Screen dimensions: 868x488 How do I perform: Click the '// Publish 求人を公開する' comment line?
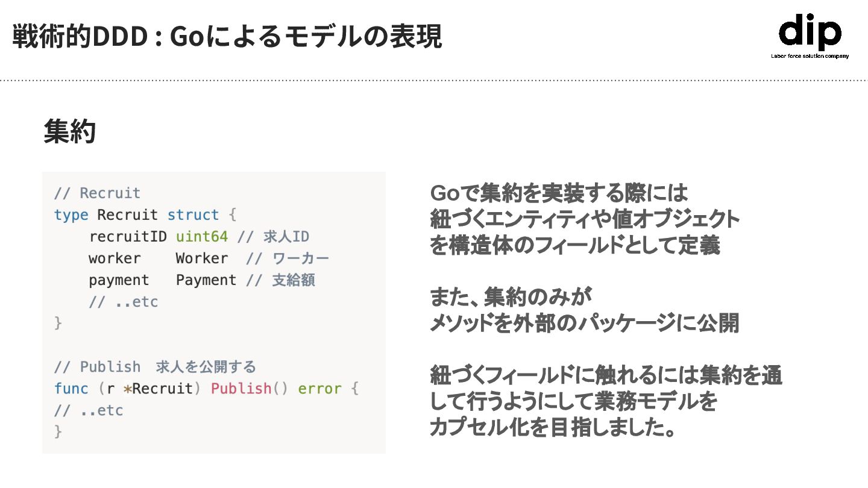click(155, 367)
